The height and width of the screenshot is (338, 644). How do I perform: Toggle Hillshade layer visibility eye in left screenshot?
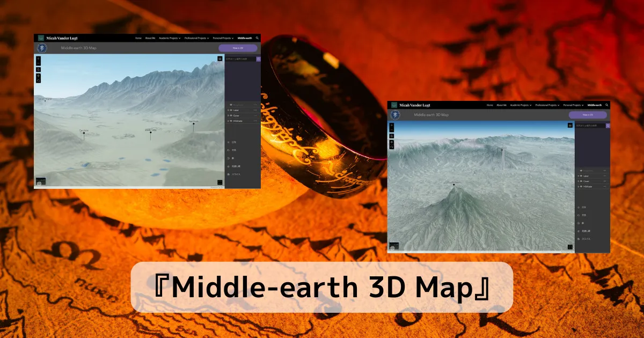coord(231,121)
